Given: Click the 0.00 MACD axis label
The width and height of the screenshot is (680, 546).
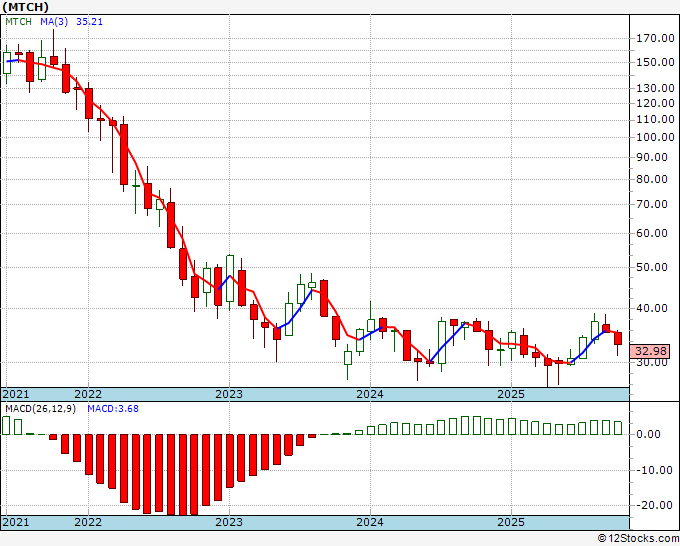Looking at the screenshot, I should 648,435.
